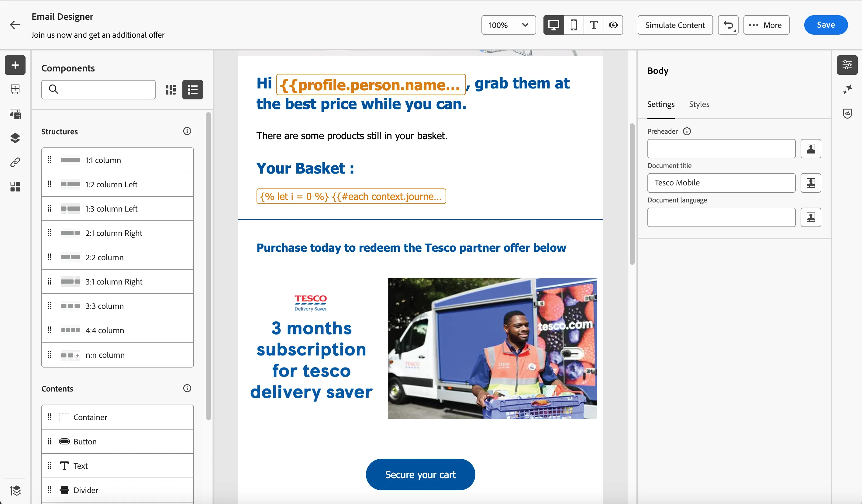Open the undo history dropdown
862x504 pixels.
(x=728, y=25)
